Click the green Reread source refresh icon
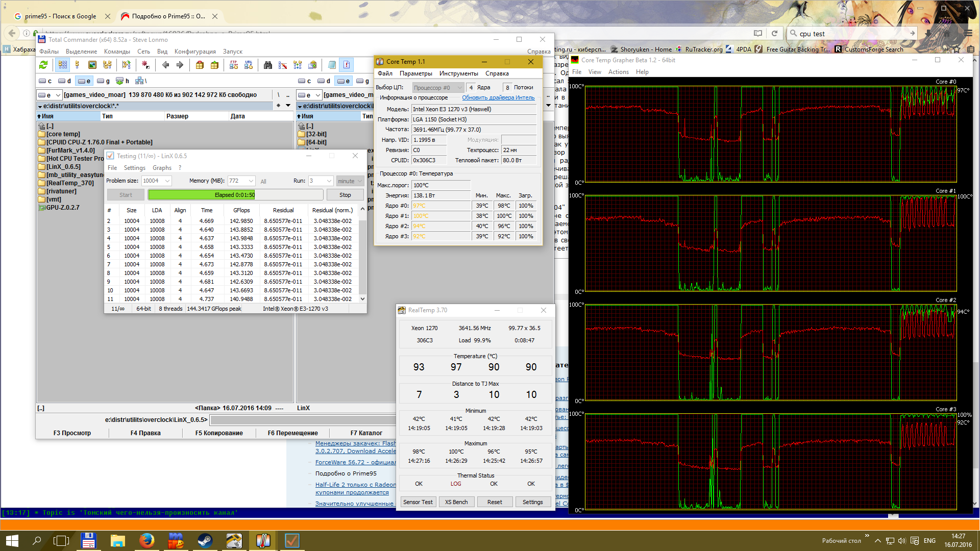The height and width of the screenshot is (551, 980). pos(43,65)
